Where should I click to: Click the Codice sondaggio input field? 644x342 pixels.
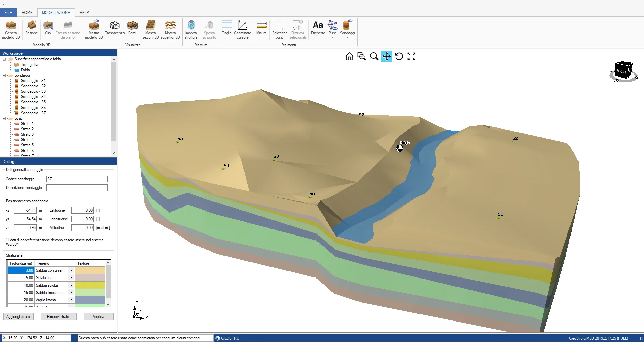[77, 179]
